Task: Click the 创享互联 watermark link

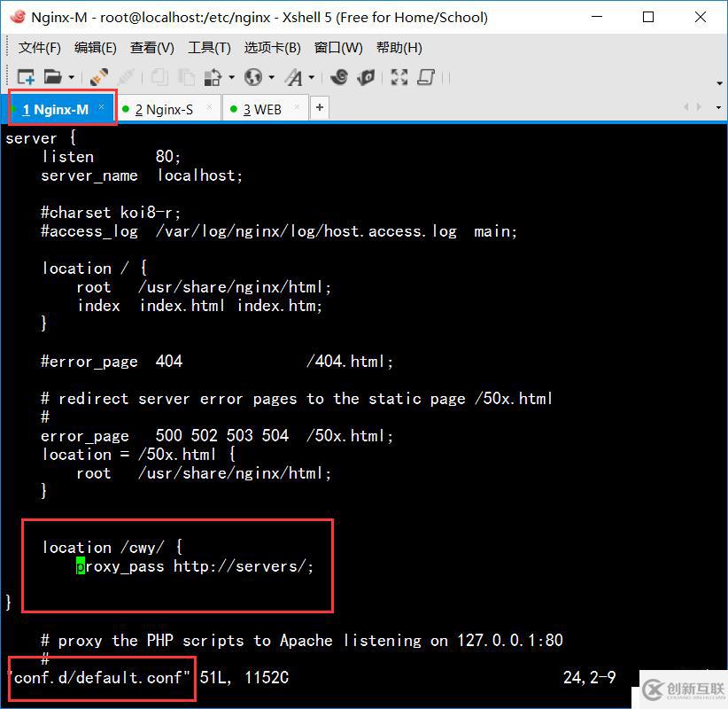Action: [x=686, y=690]
